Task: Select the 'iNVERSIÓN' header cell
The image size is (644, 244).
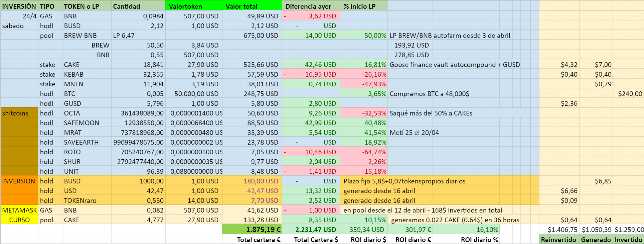Action: pos(19,6)
